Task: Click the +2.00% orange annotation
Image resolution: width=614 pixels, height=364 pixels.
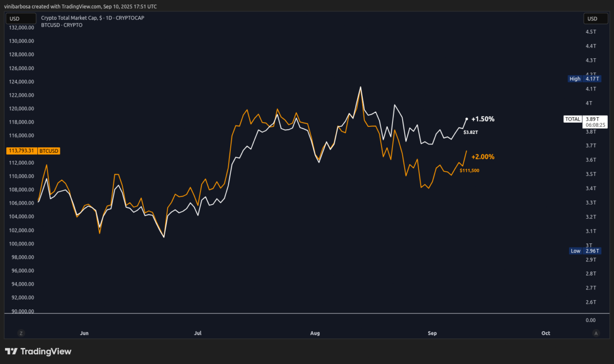Action: 483,157
